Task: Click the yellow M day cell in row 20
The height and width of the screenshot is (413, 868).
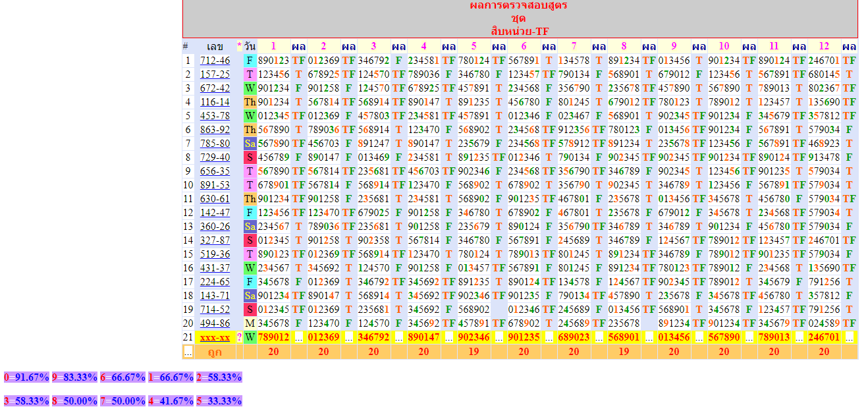Action: [x=250, y=323]
